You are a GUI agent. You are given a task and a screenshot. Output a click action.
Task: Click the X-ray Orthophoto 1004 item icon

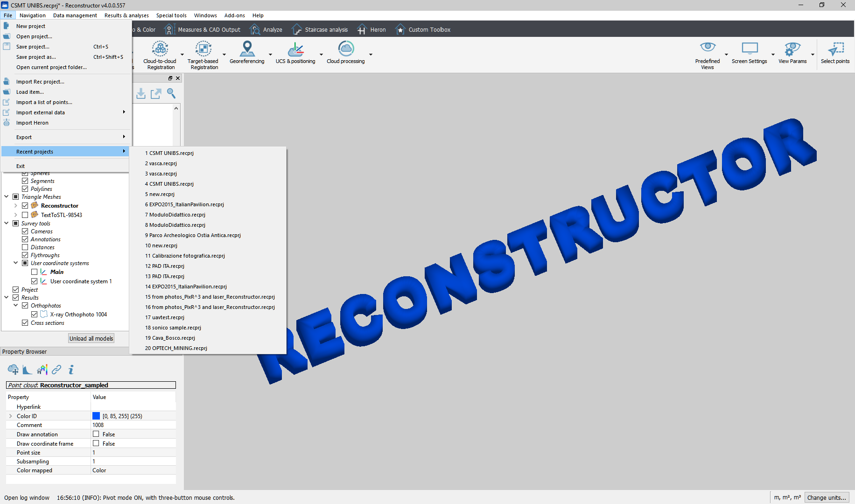tap(44, 314)
